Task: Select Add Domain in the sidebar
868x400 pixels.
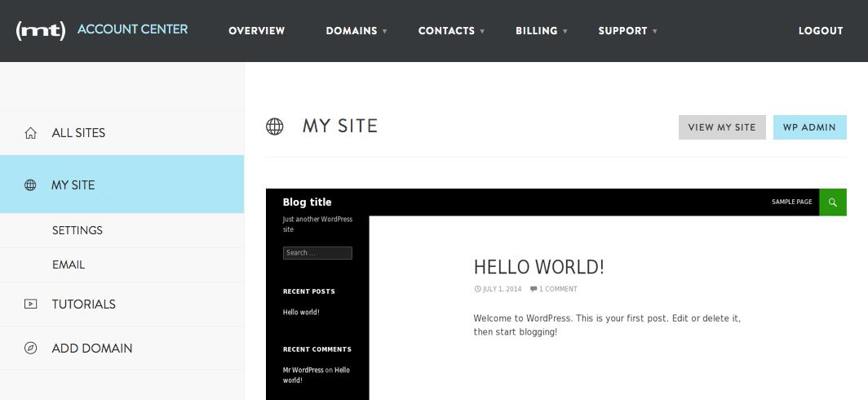Action: pos(122,349)
